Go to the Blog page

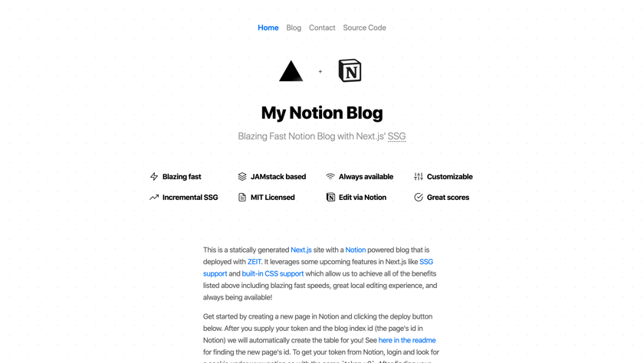click(294, 28)
